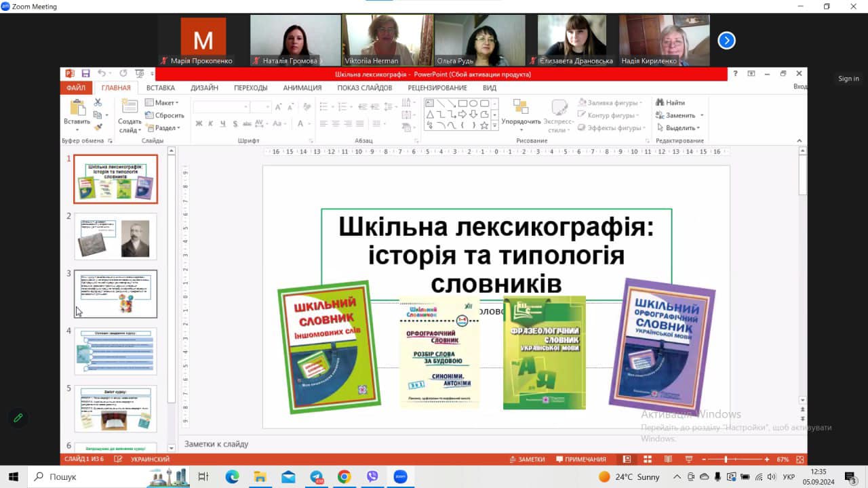Open Раздел section dropdown

click(163, 127)
